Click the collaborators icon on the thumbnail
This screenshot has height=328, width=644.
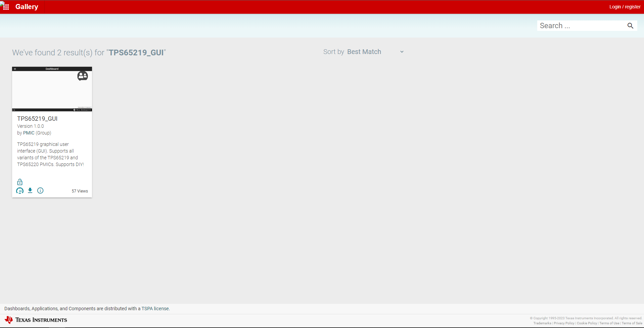point(82,76)
